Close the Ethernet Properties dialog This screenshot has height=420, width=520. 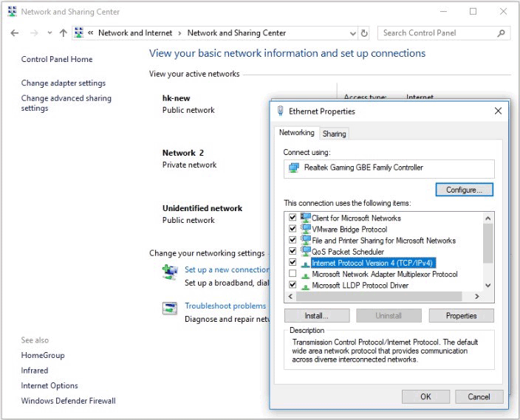pyautogui.click(x=498, y=111)
